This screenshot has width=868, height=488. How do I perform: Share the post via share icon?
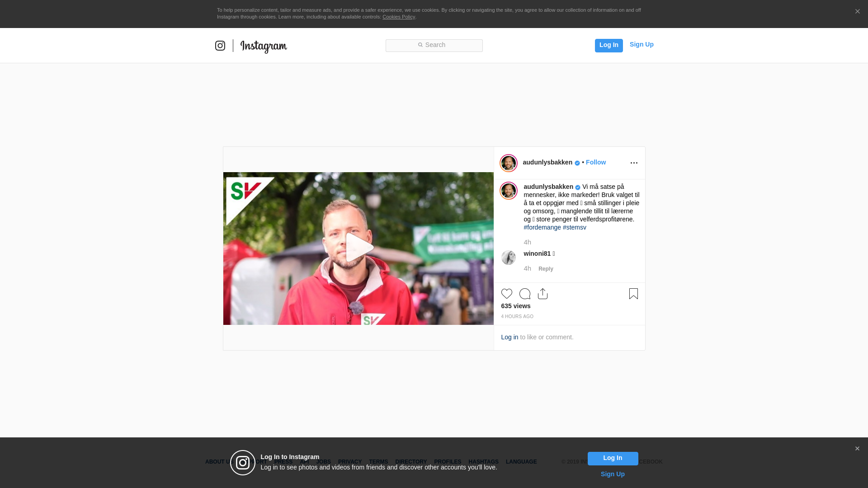click(543, 294)
